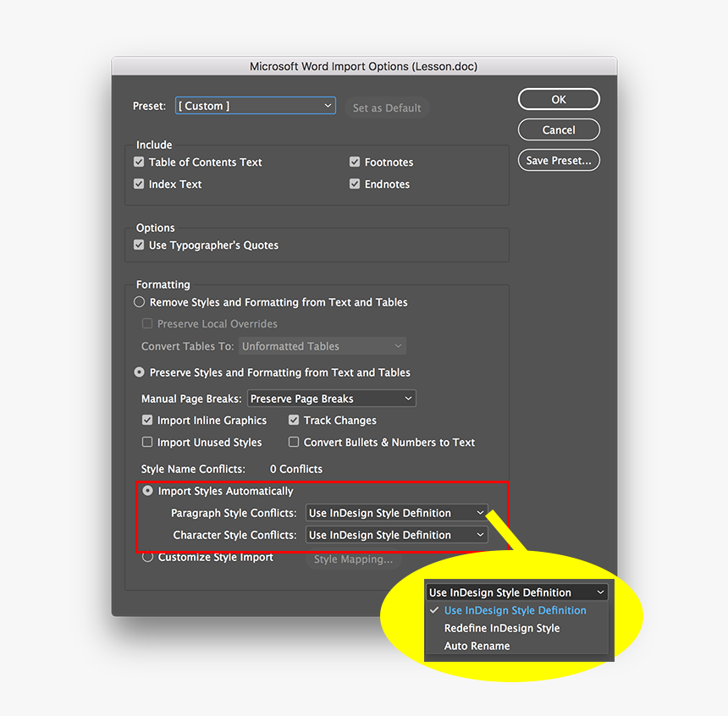Toggle the Endnotes checkbox
The height and width of the screenshot is (716, 728).
[x=355, y=184]
